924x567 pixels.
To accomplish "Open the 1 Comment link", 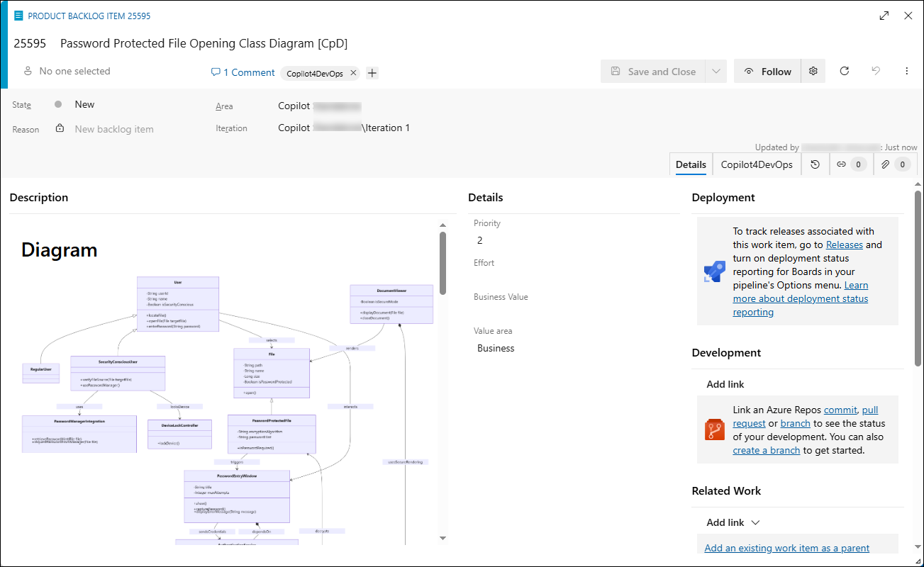I will (x=243, y=72).
